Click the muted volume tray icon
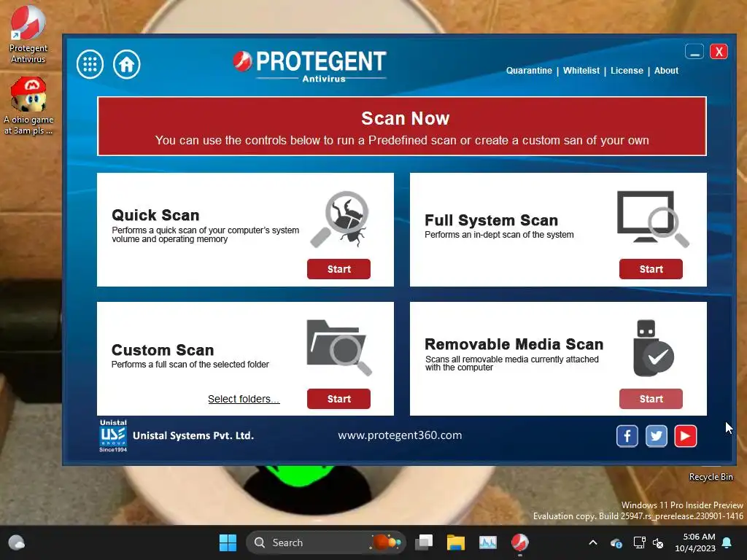The width and height of the screenshot is (747, 560). point(658,542)
